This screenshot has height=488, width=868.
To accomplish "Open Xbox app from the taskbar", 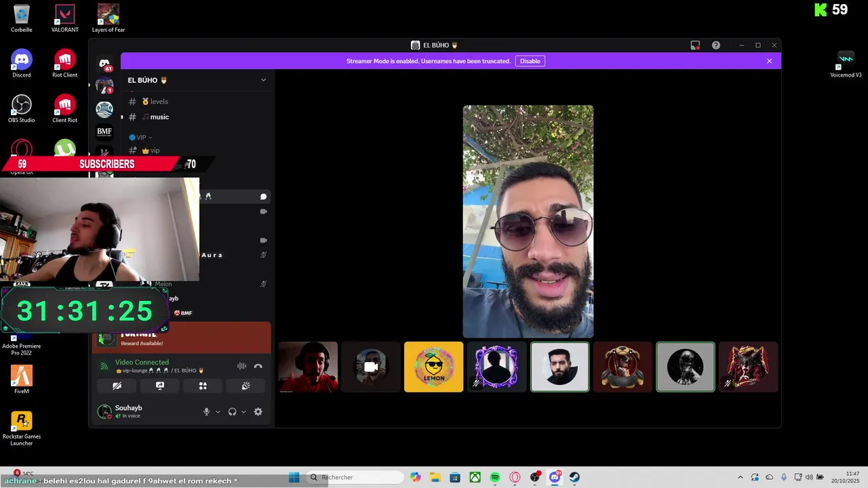I will [475, 477].
